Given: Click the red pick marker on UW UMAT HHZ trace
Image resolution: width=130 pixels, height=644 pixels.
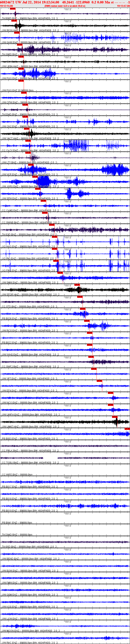Looking at the screenshot, I should 115,416.
